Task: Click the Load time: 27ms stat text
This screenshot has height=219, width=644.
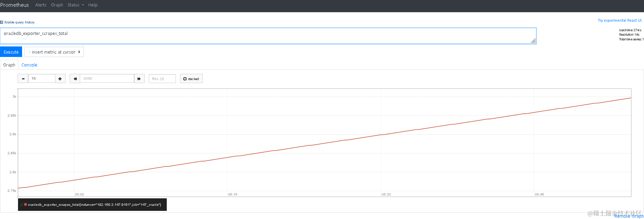Action: click(x=630, y=30)
